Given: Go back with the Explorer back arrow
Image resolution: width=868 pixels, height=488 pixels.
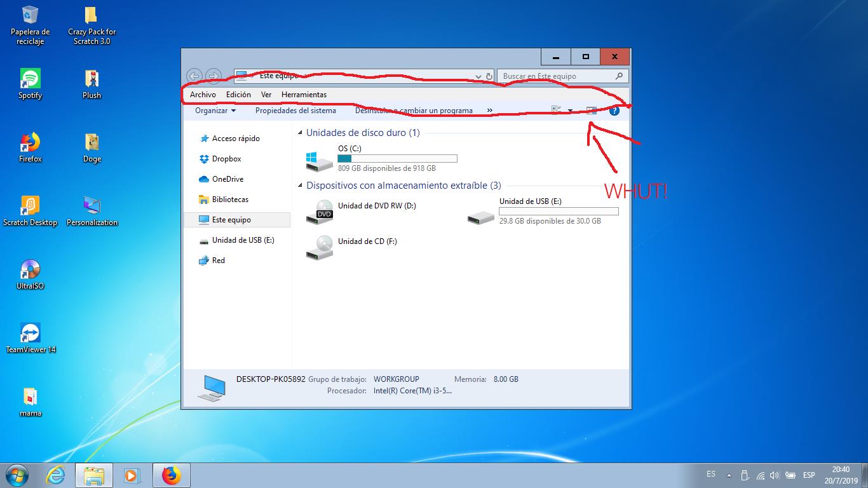Looking at the screenshot, I should coord(194,76).
